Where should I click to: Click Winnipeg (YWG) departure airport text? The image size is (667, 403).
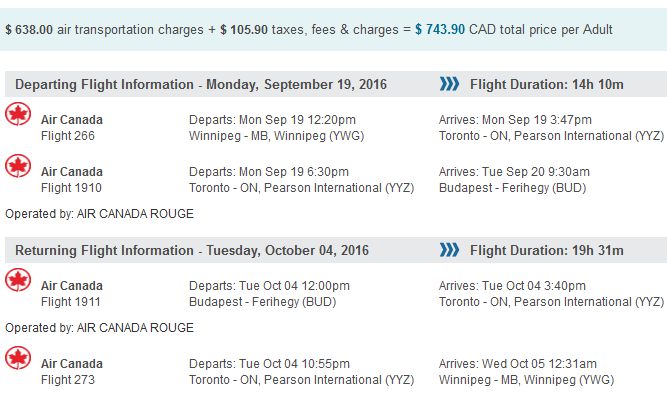pyautogui.click(x=276, y=136)
